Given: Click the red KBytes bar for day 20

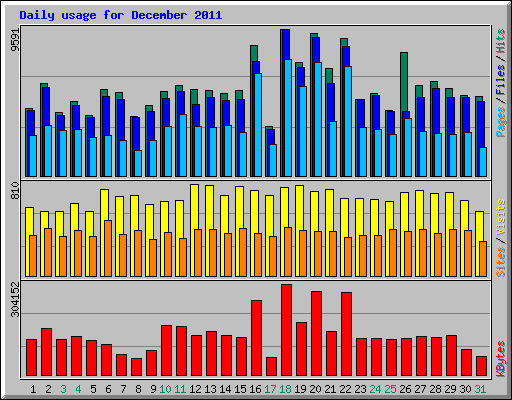Looking at the screenshot, I should point(316,334).
